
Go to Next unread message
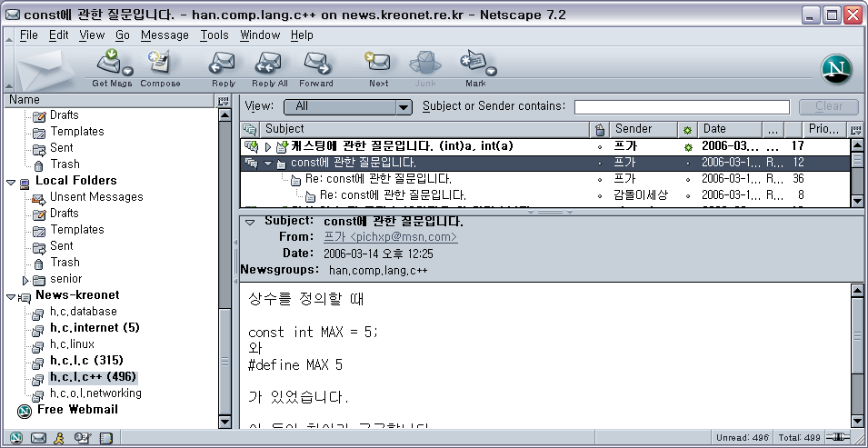(379, 69)
